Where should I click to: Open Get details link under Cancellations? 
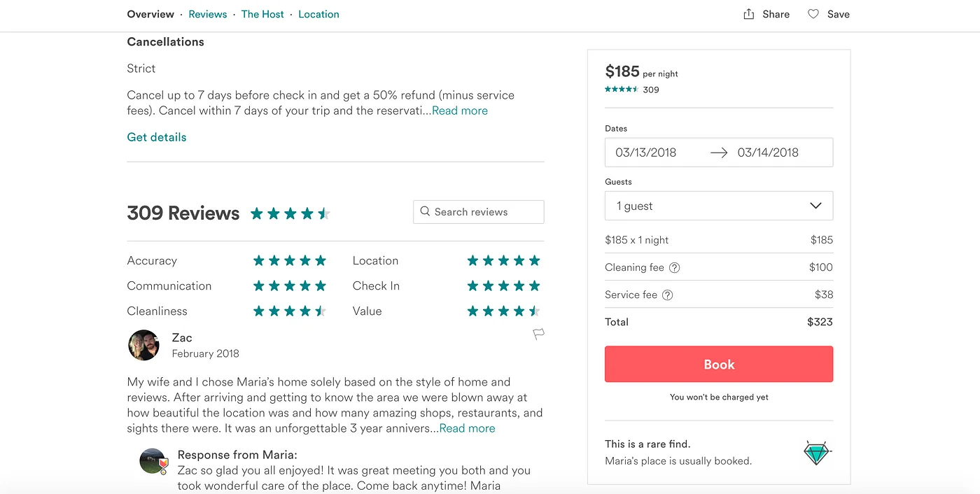[156, 136]
